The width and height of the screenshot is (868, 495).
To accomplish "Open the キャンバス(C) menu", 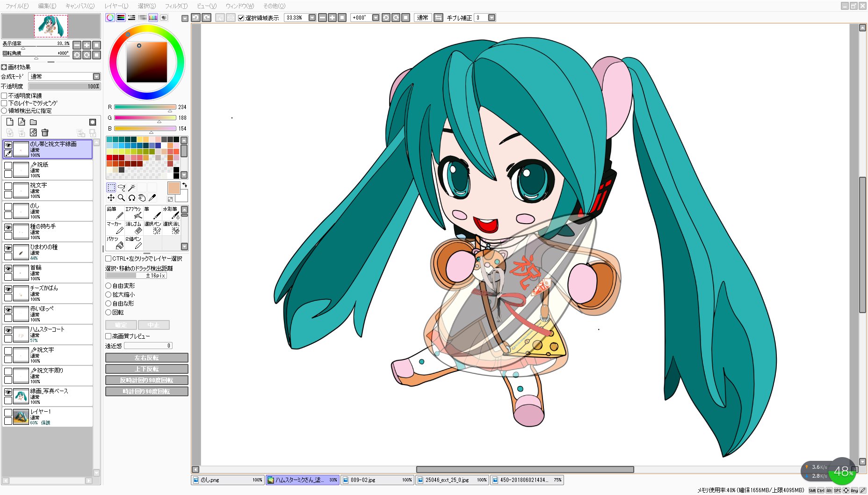I will (80, 6).
